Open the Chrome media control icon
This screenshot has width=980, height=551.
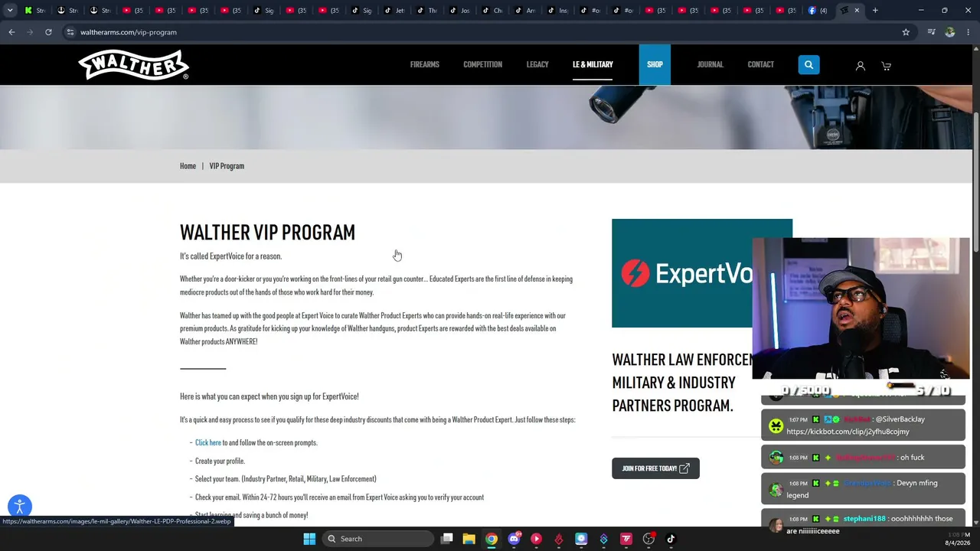click(931, 32)
